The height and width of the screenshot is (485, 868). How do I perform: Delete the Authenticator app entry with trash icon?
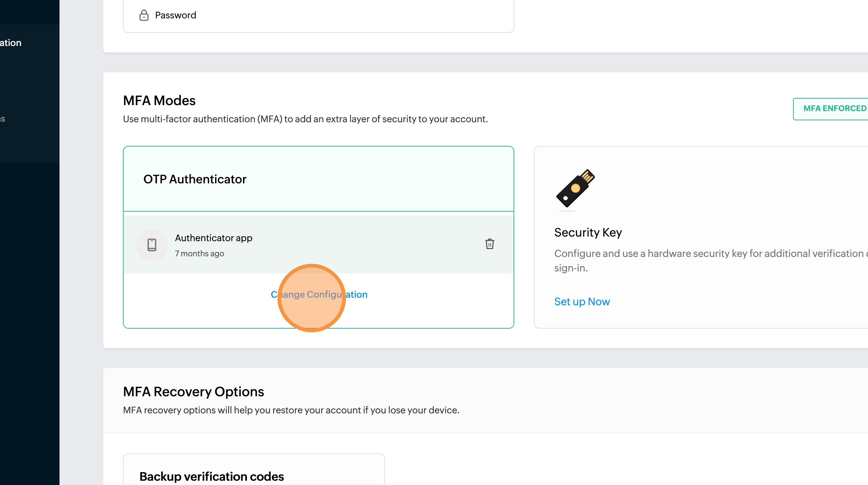tap(490, 244)
